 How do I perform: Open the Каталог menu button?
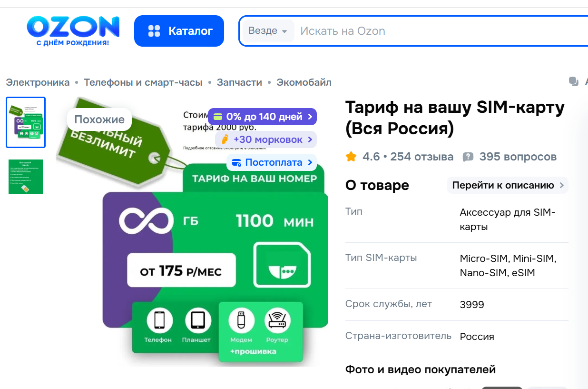click(x=179, y=31)
